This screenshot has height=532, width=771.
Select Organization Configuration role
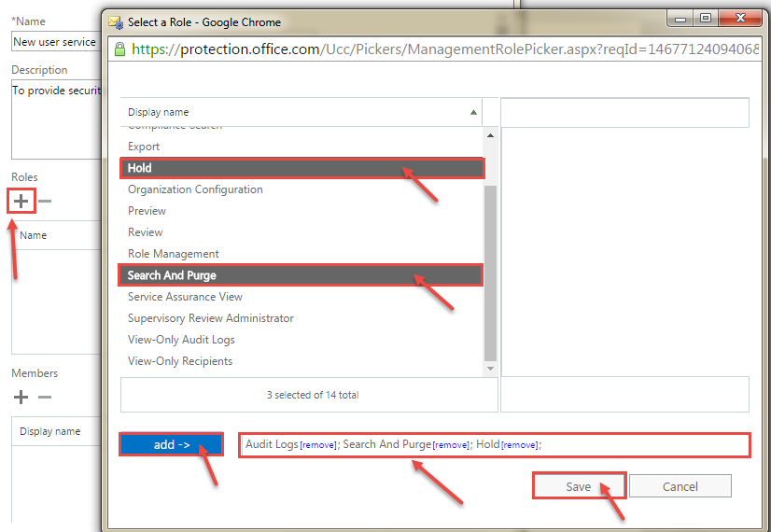coord(301,189)
